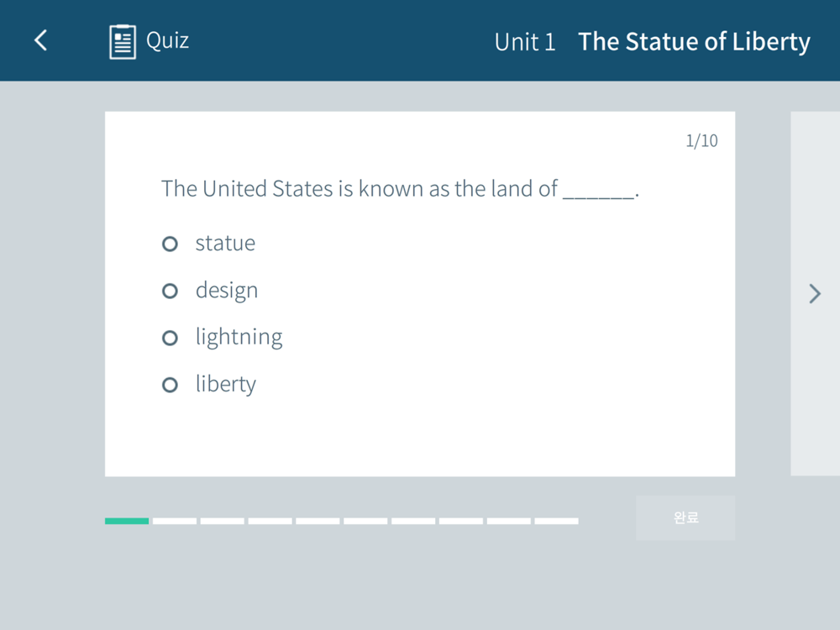Go back using the left arrow
Viewport: 840px width, 630px height.
click(40, 40)
